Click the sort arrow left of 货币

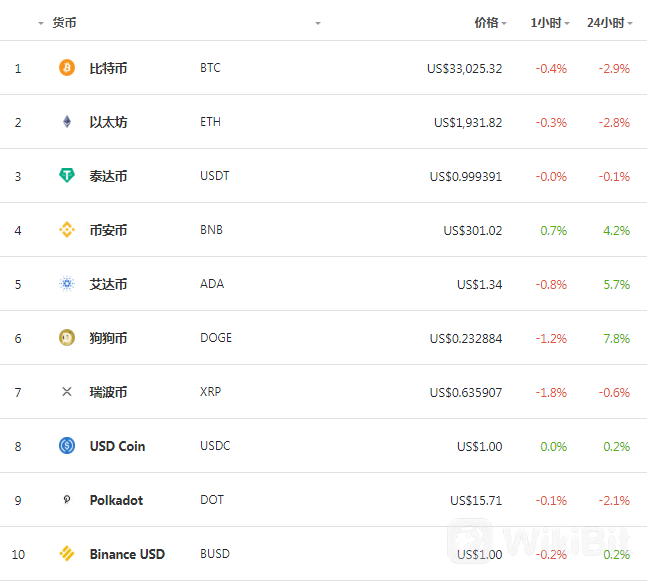tap(40, 23)
